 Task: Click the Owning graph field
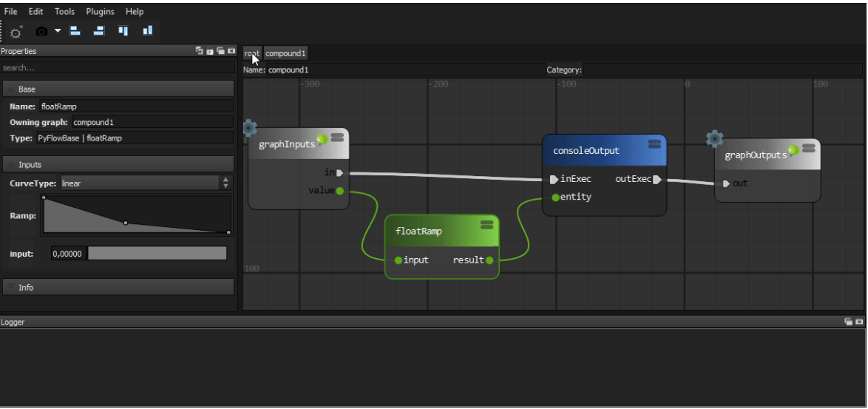pyautogui.click(x=152, y=122)
